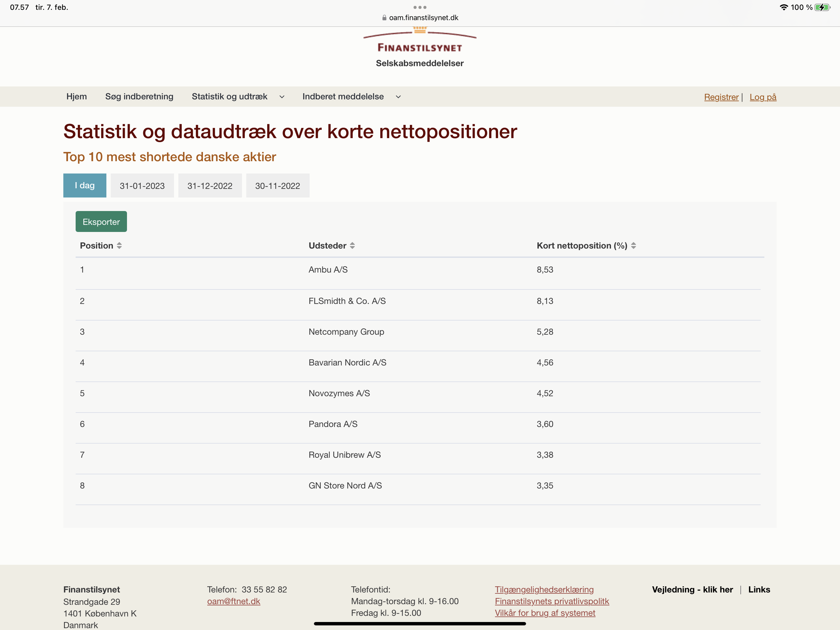
Task: Select the Top 10 mest shortede danske aktier heading
Action: tap(169, 157)
